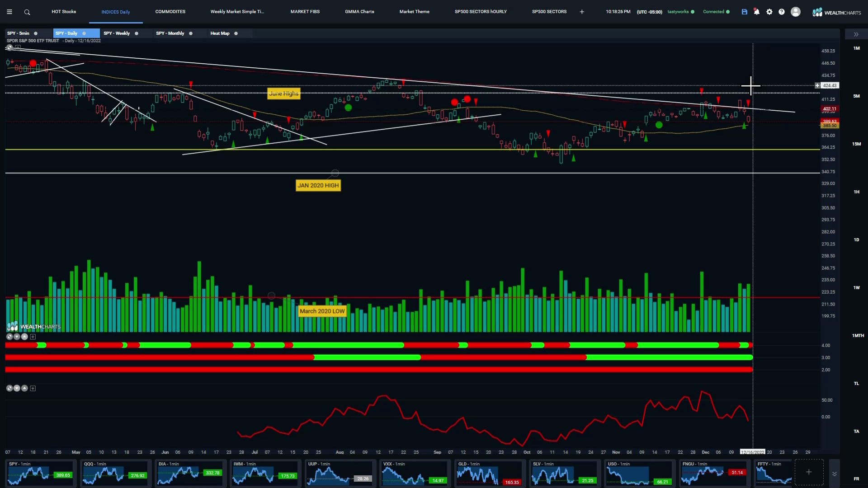This screenshot has height=488, width=868.
Task: Move the red oscillator pane up
Action: (x=24, y=388)
